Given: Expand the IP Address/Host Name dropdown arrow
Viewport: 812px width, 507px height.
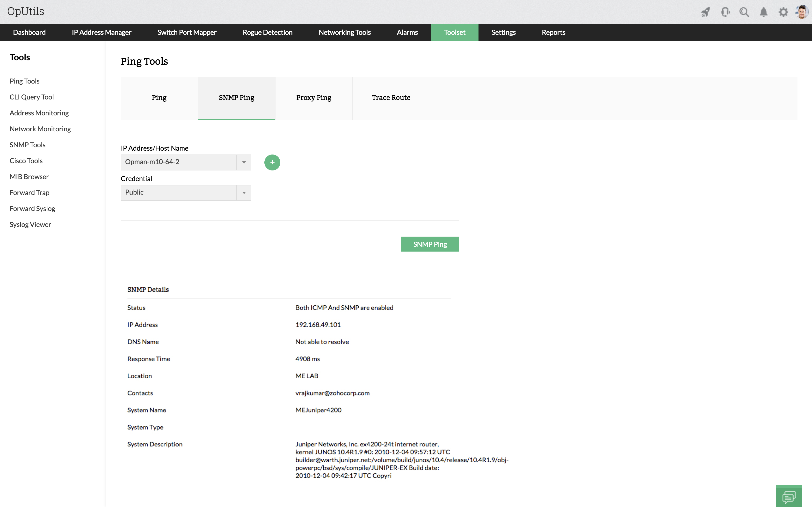Looking at the screenshot, I should (x=244, y=162).
